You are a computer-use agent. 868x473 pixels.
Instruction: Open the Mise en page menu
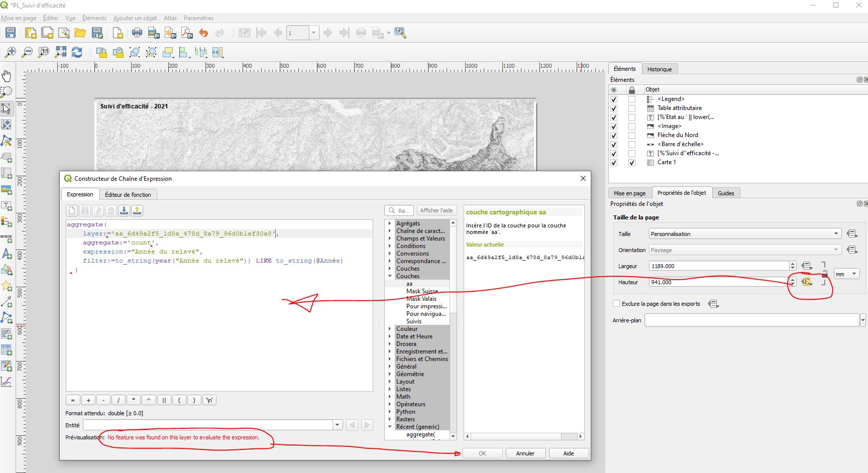(x=19, y=18)
